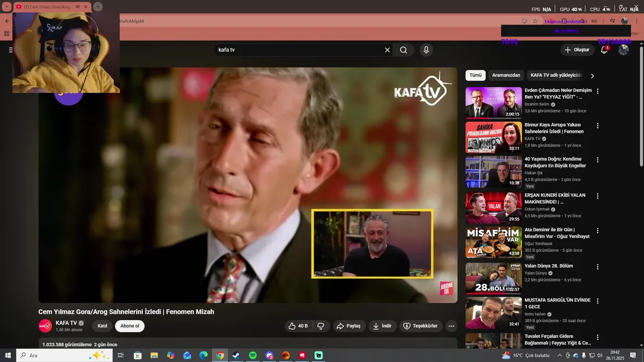The height and width of the screenshot is (362, 644).
Task: Dislike the video
Action: coord(321,326)
